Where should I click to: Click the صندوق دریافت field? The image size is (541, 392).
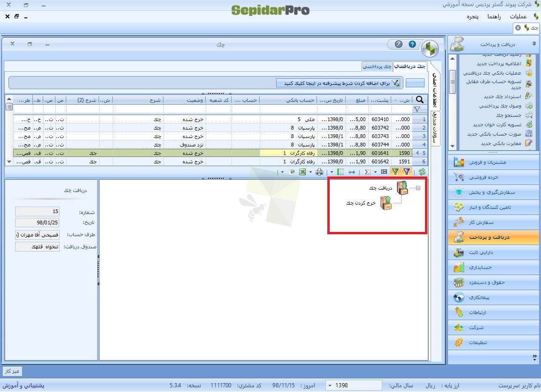tap(37, 246)
